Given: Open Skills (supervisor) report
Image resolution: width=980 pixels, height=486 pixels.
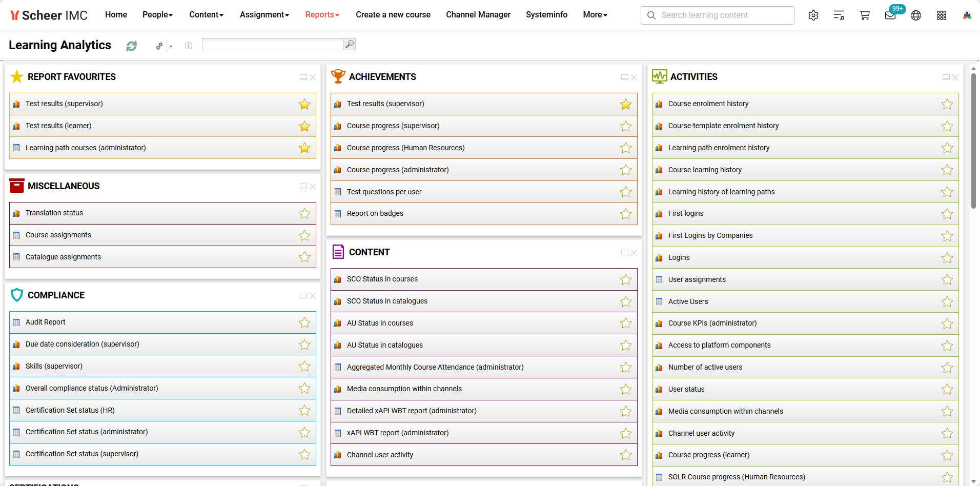Looking at the screenshot, I should click(x=162, y=367).
